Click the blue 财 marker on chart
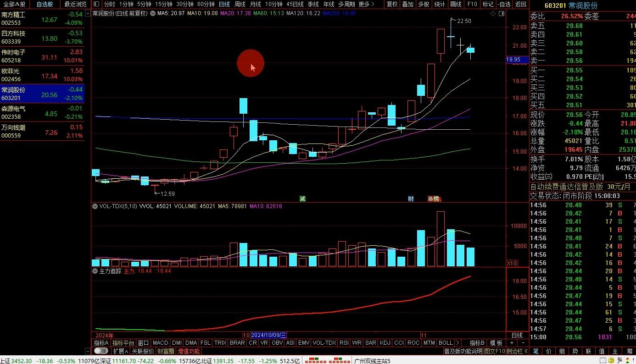Viewport: 636px width, 364px height. tap(411, 199)
